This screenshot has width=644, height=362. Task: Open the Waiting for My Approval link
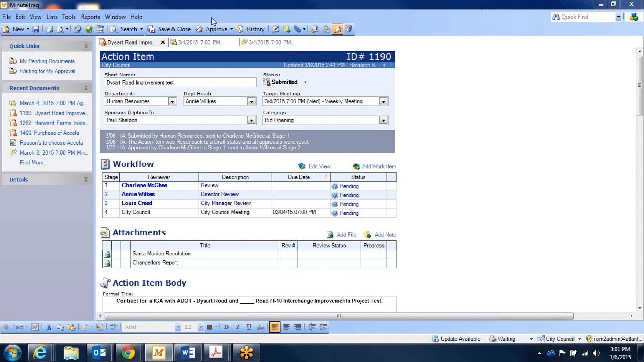[47, 71]
